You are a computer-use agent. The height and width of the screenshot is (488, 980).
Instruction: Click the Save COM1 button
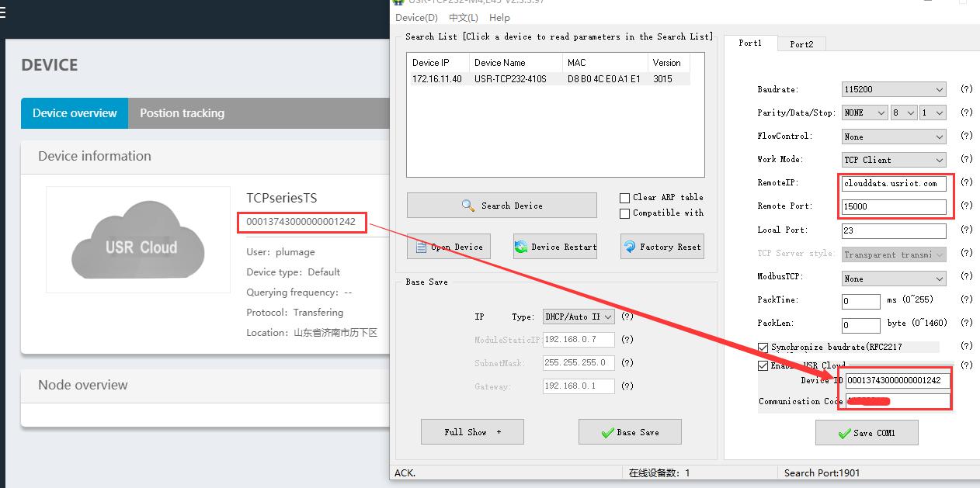(867, 433)
